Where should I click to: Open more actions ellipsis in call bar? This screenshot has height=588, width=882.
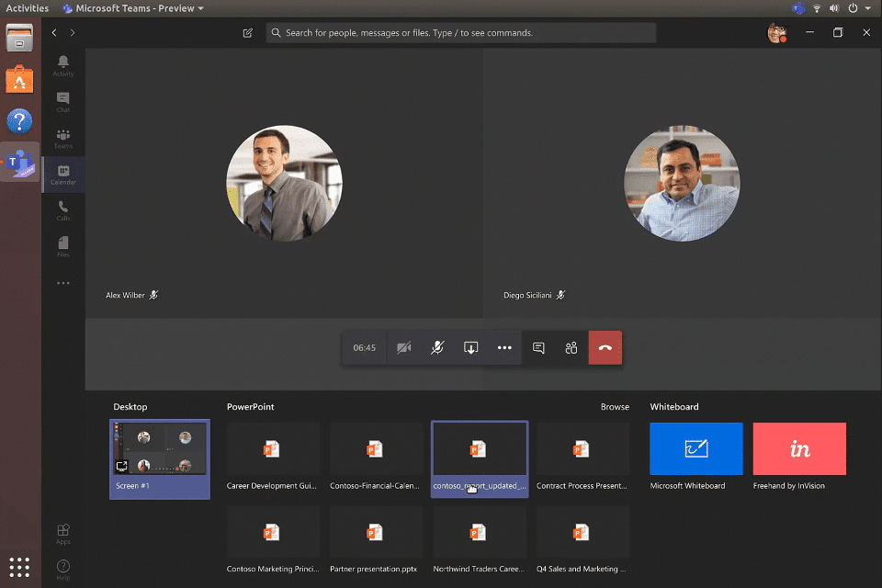(x=504, y=347)
